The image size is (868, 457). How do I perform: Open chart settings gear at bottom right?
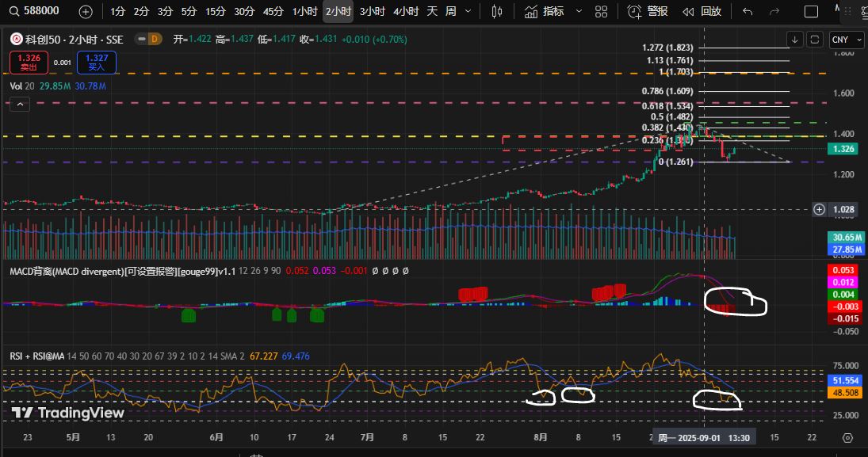[847, 438]
